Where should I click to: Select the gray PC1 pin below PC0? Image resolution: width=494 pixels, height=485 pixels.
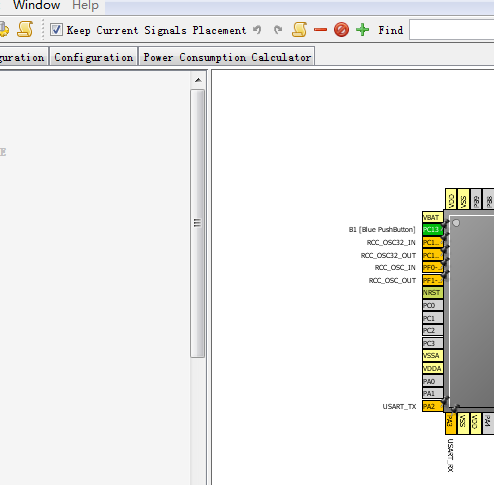tap(432, 318)
